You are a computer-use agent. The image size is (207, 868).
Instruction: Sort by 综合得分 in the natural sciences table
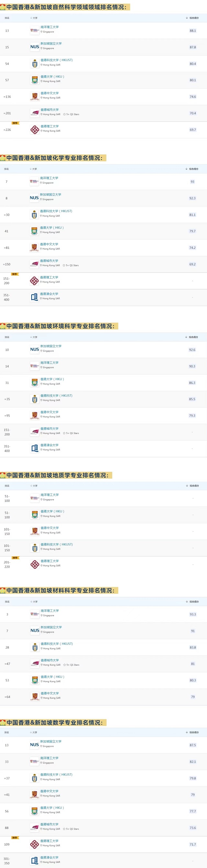(192, 18)
